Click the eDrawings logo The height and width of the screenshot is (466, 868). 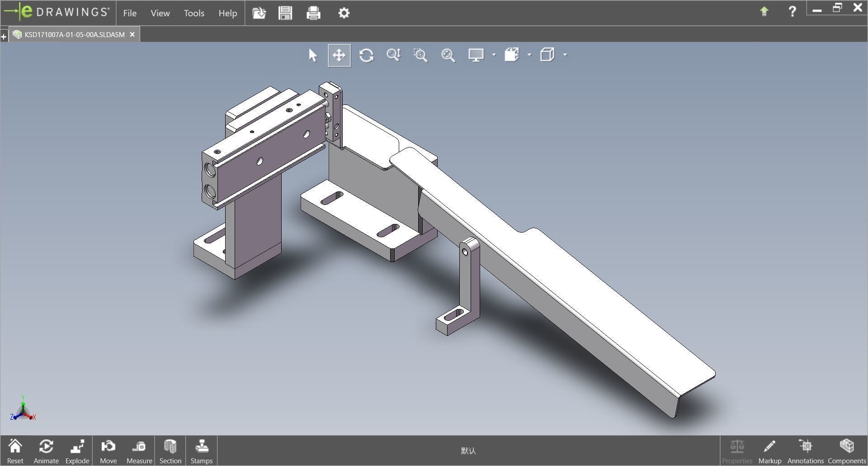click(57, 12)
